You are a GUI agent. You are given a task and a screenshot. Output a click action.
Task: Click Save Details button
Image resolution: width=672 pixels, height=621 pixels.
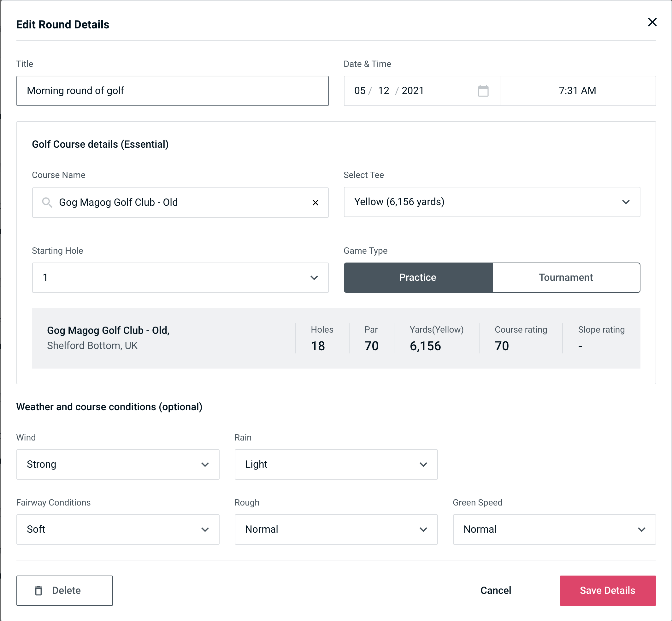(x=607, y=591)
